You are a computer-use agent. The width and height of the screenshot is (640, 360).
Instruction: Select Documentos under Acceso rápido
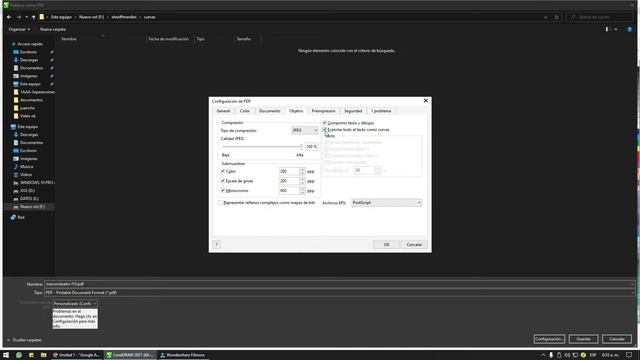click(31, 68)
